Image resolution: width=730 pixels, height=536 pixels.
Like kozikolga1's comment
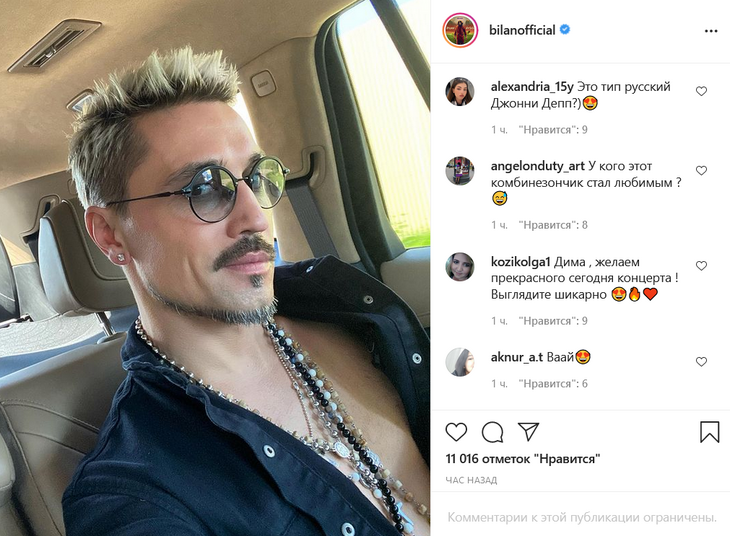(x=701, y=265)
